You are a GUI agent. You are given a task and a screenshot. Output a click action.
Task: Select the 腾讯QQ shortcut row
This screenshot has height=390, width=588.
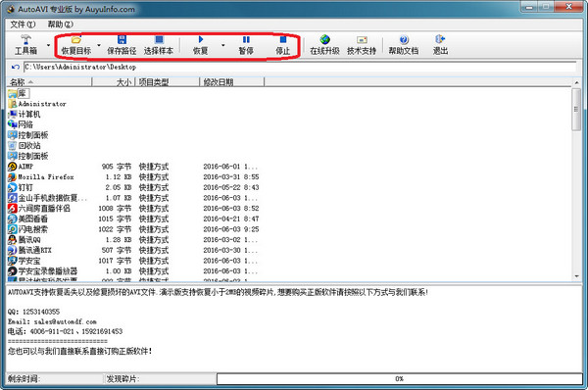133,240
